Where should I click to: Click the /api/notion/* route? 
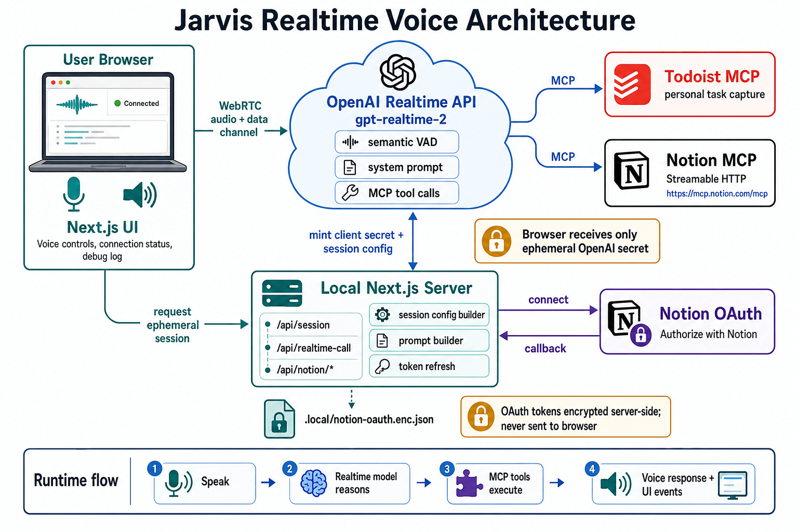[x=305, y=370]
